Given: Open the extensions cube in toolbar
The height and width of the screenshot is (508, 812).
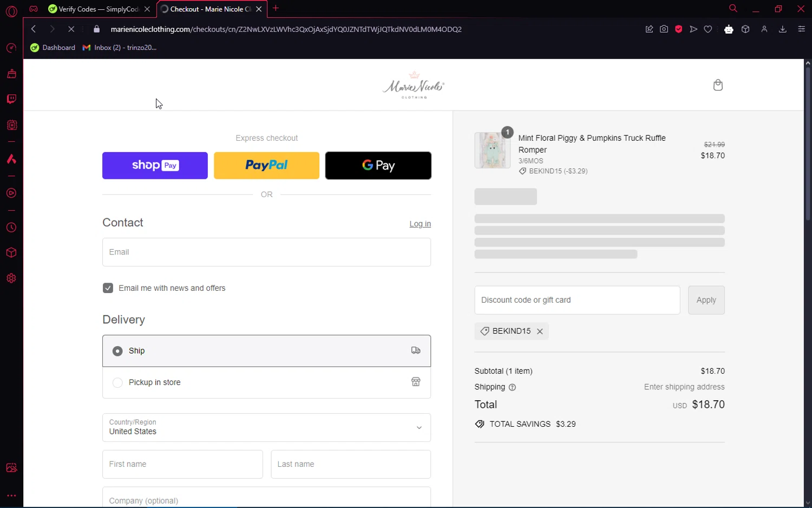Looking at the screenshot, I should 745,29.
